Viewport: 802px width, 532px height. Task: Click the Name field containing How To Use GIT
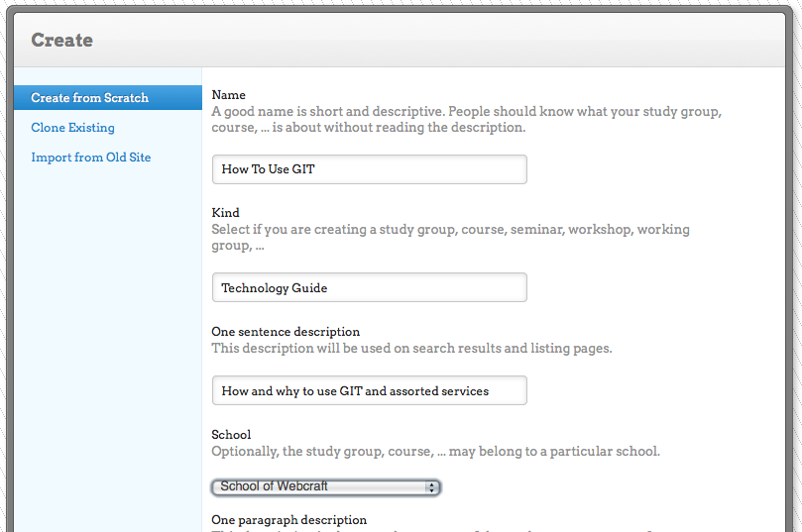pyautogui.click(x=369, y=169)
